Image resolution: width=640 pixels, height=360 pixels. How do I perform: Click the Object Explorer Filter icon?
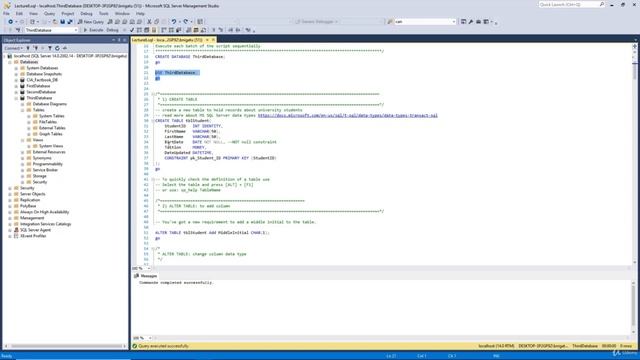(50, 48)
